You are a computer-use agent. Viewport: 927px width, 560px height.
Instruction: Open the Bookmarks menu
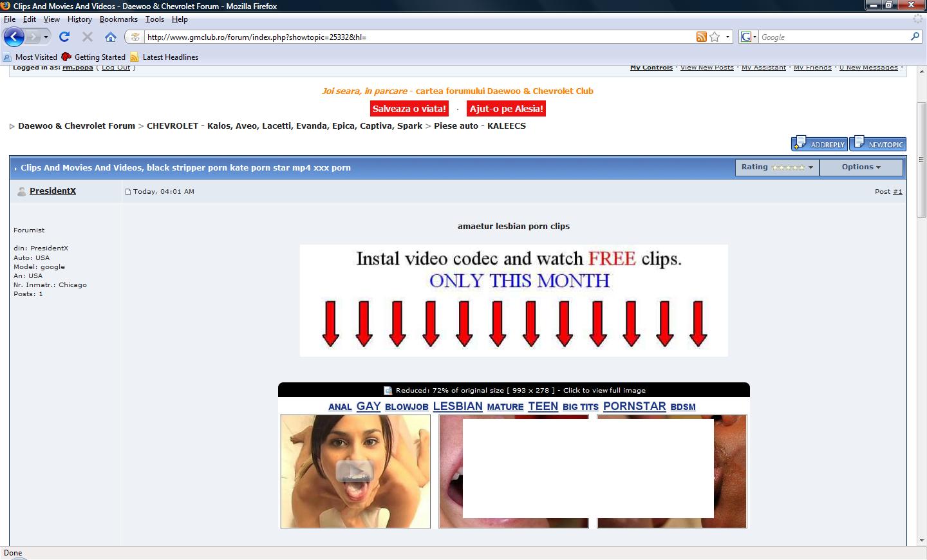[118, 19]
